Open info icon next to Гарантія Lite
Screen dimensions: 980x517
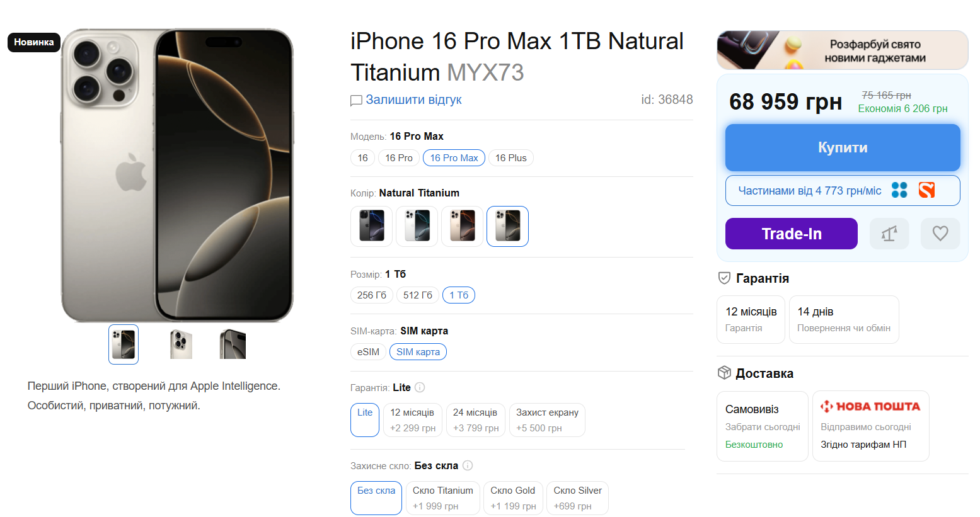420,387
